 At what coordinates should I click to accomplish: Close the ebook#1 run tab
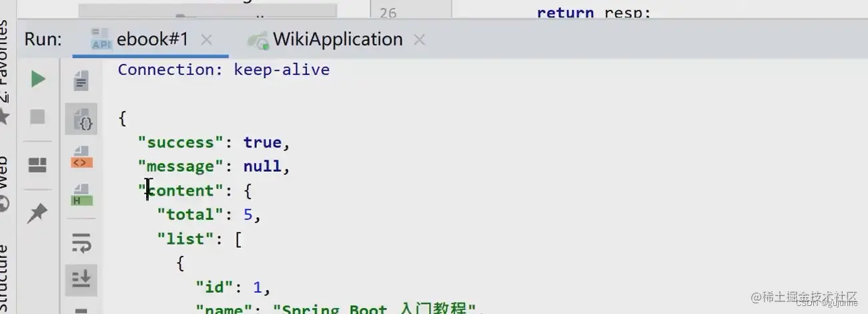(x=207, y=40)
